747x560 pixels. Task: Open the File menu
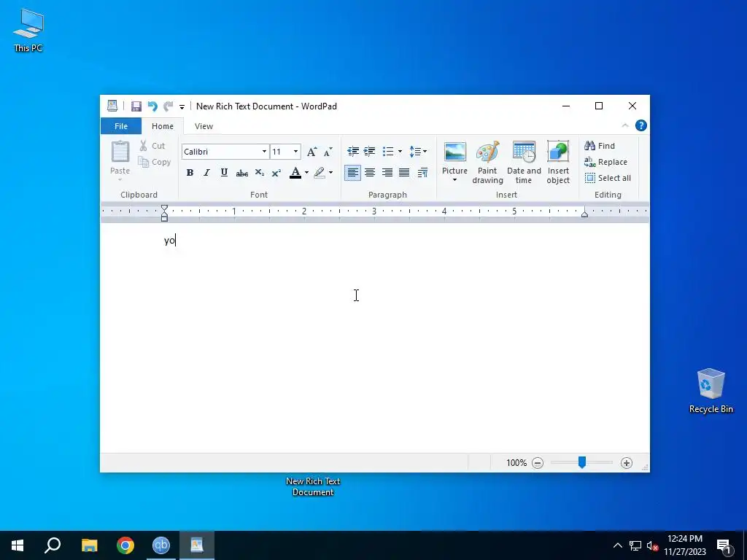click(121, 126)
